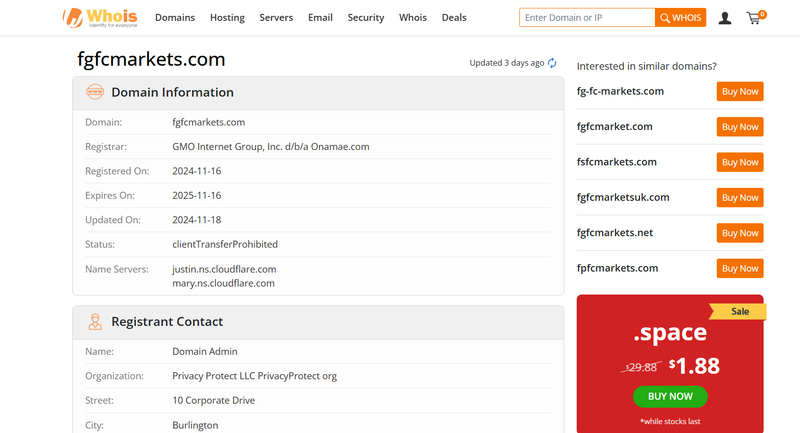Open the user account icon
Viewport: 800px width, 433px height.
[724, 18]
